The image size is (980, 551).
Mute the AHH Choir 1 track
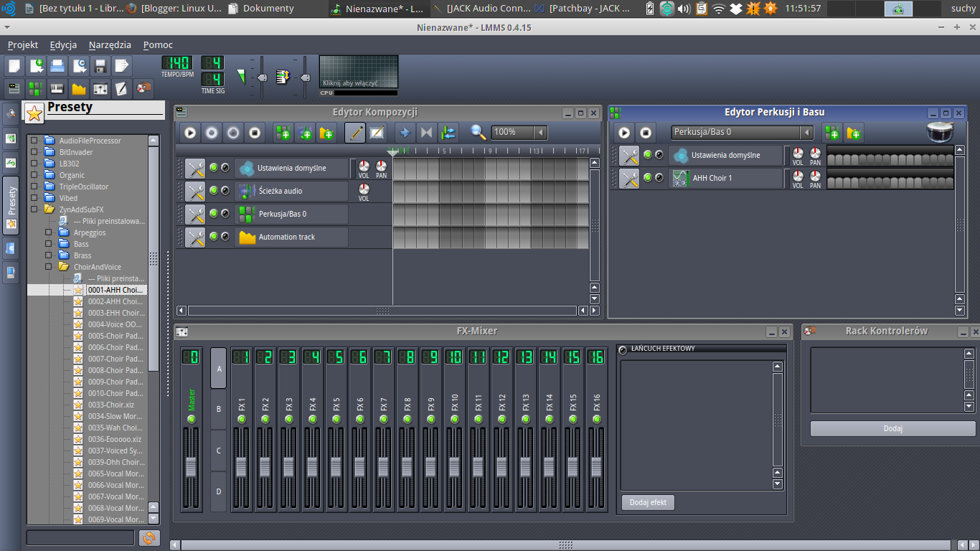pos(647,178)
